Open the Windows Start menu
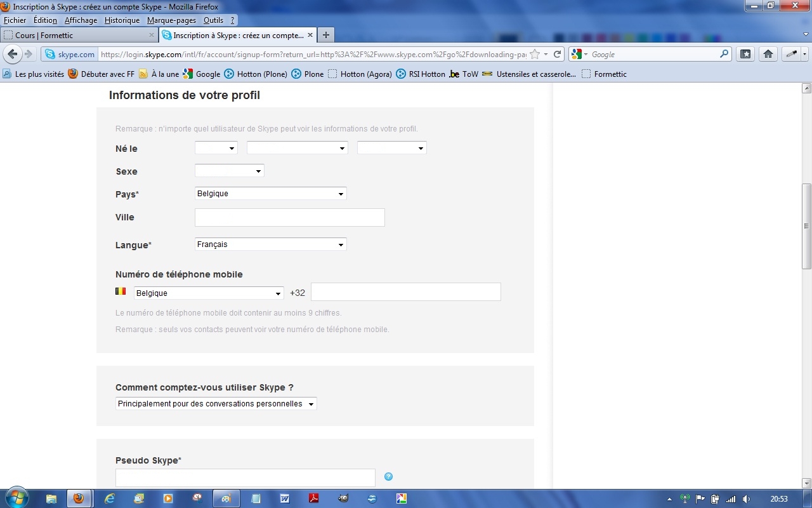 point(17,498)
